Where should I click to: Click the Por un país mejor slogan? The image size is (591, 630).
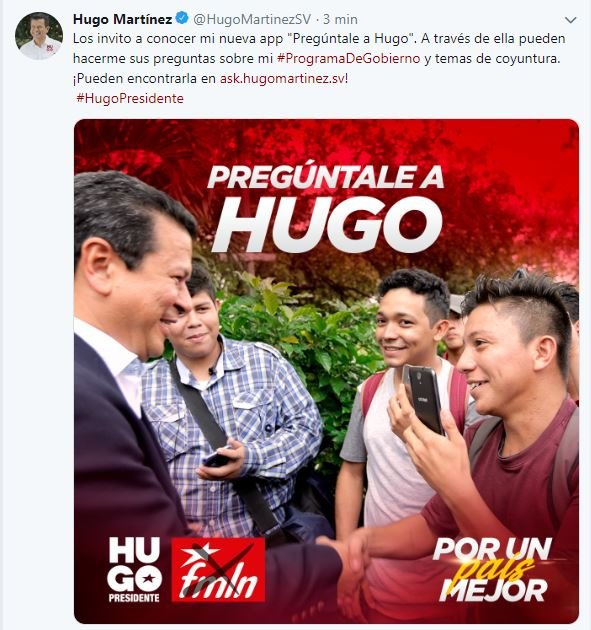click(x=493, y=570)
